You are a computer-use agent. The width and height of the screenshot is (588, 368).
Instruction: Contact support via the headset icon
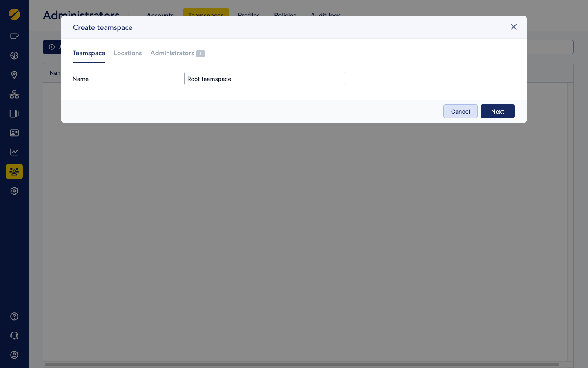coord(14,335)
